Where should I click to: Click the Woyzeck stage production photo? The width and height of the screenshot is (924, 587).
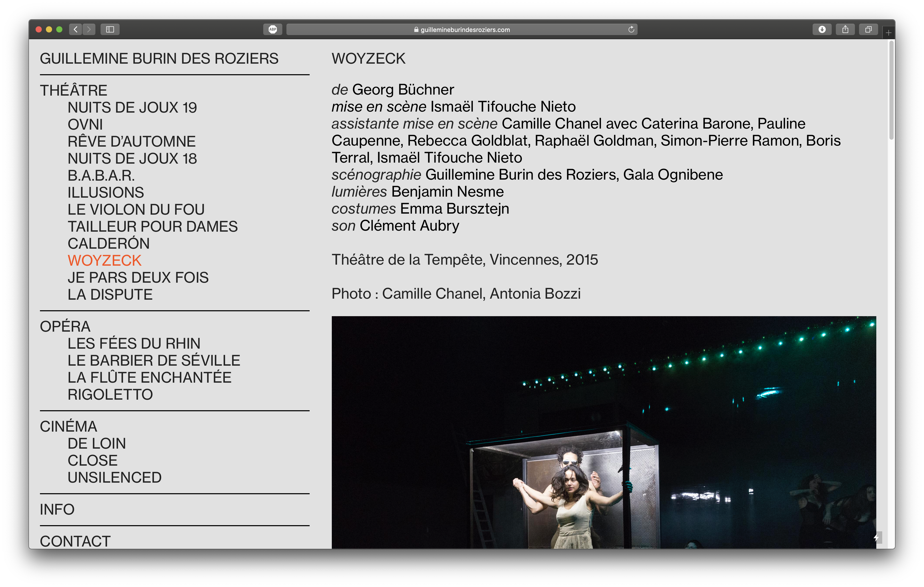[603, 432]
